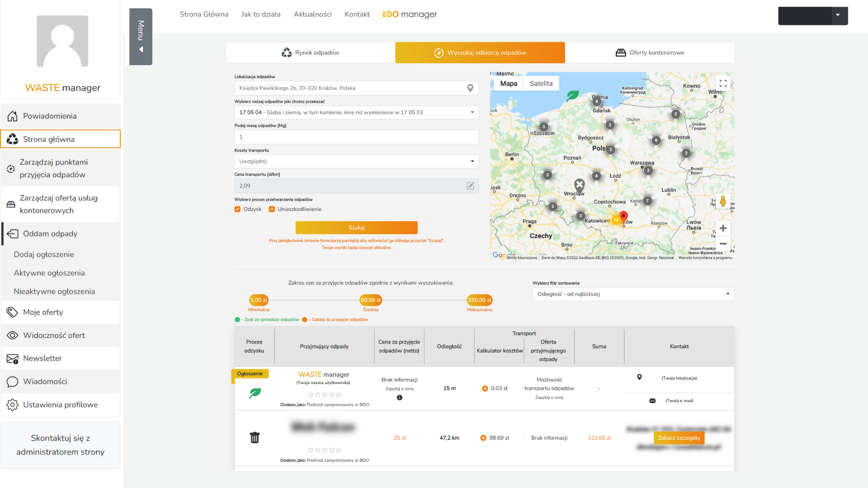Click the trash bin icon in second row
The height and width of the screenshot is (488, 868).
click(255, 437)
